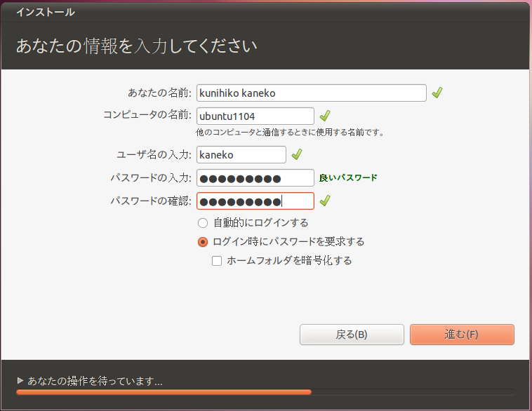Expand the 'あなたの操作を待っています' details triangle
The image size is (532, 411).
click(20, 380)
